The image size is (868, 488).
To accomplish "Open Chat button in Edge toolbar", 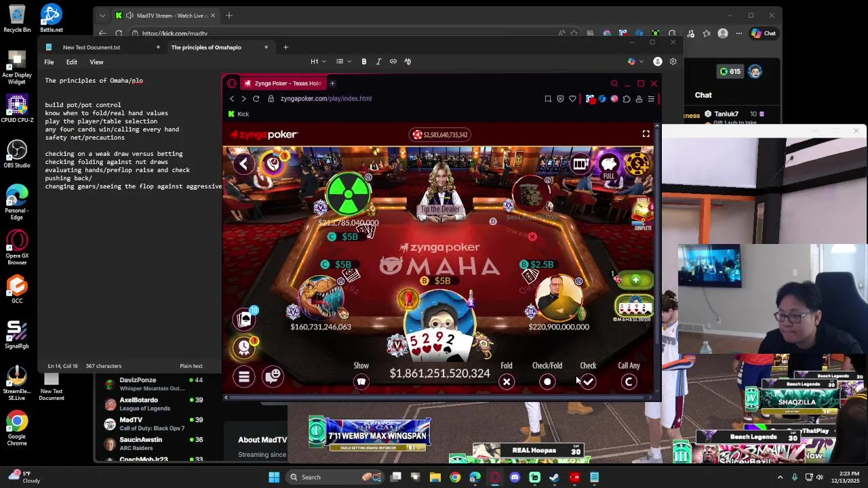I will [764, 33].
